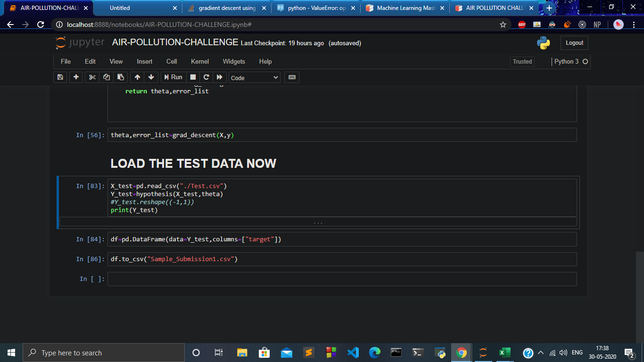Image resolution: width=644 pixels, height=362 pixels.
Task: Open the Windows Start menu
Action: [11, 353]
